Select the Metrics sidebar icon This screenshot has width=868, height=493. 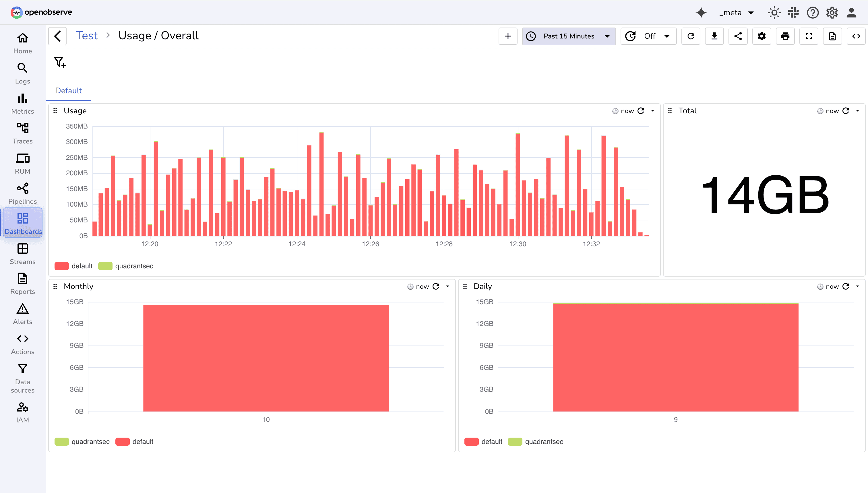coord(22,103)
